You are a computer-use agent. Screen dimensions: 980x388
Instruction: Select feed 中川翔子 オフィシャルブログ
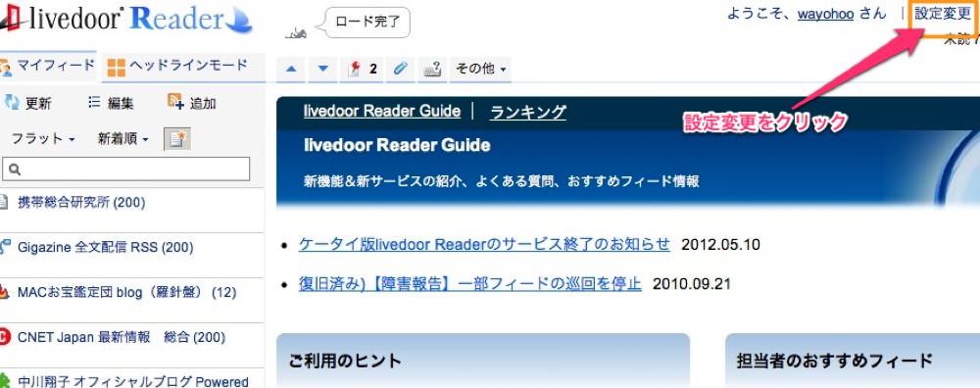point(132,381)
